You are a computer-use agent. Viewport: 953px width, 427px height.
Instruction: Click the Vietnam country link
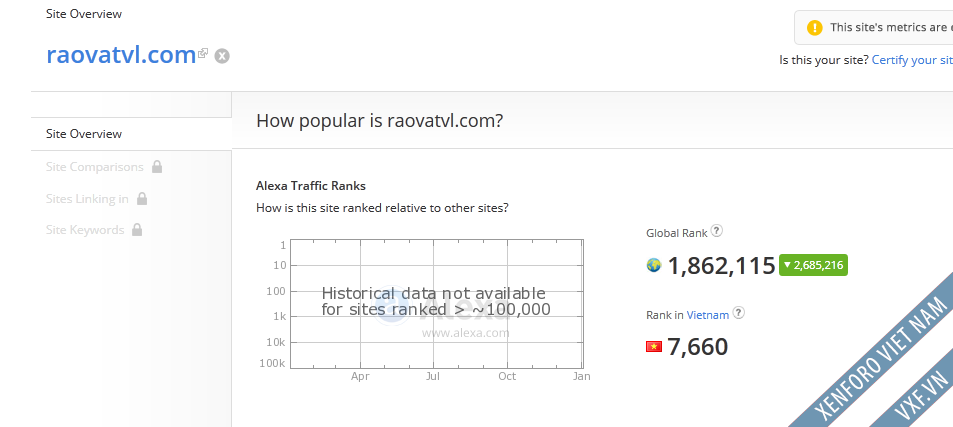click(x=707, y=315)
